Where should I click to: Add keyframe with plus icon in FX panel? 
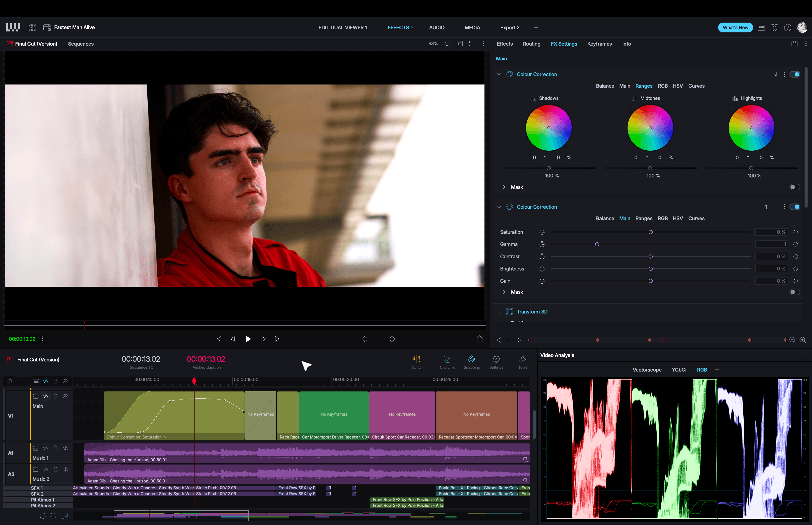tap(509, 340)
